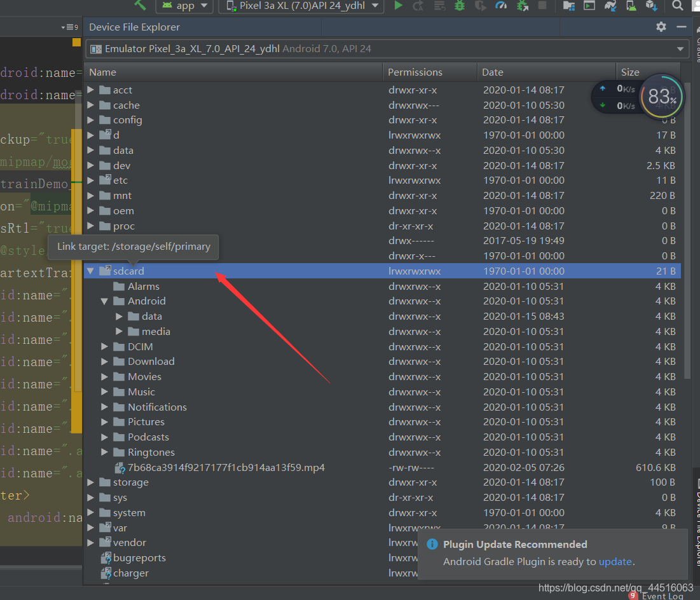Attach debugger to Android process icon
The width and height of the screenshot is (700, 600).
point(522,5)
